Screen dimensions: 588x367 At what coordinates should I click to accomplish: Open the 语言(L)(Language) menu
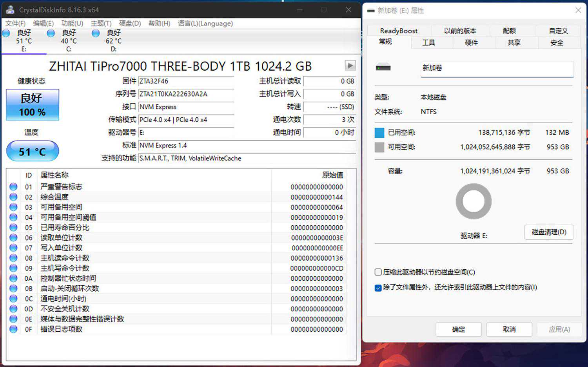click(x=205, y=24)
